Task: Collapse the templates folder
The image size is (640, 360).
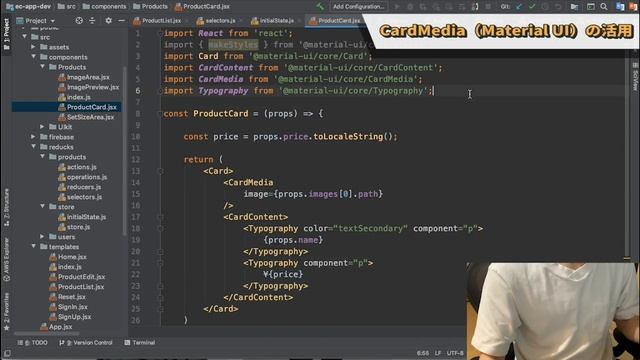Action: click(x=34, y=247)
